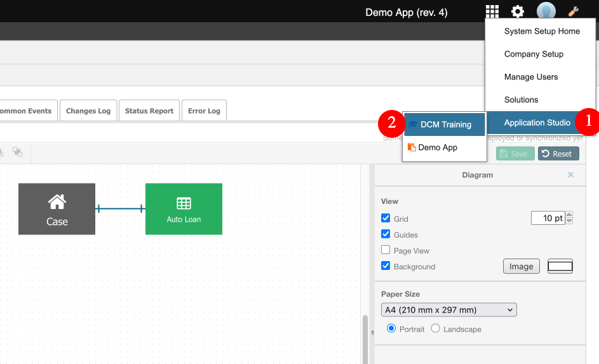Click the Case home node
The height and width of the screenshot is (364, 599).
tap(57, 209)
